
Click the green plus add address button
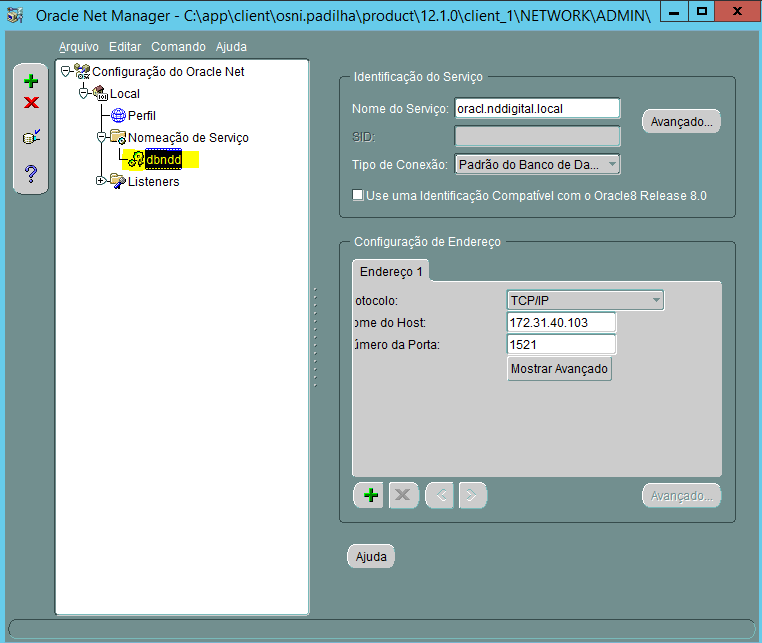tap(371, 495)
